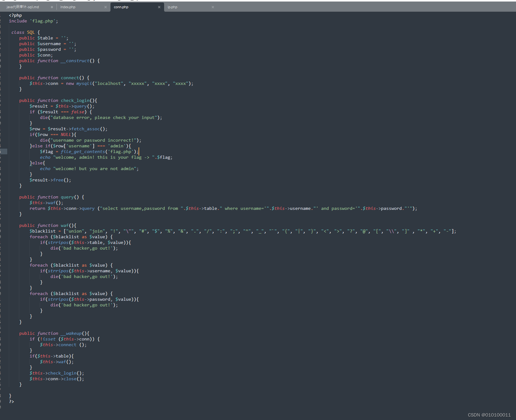Click the __wakeup function definition line
The height and width of the screenshot is (420, 516).
click(54, 333)
